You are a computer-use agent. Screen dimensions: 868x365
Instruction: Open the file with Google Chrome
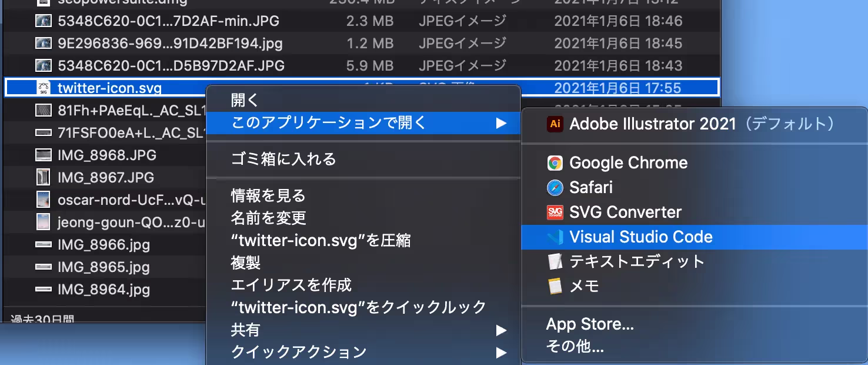pos(694,163)
